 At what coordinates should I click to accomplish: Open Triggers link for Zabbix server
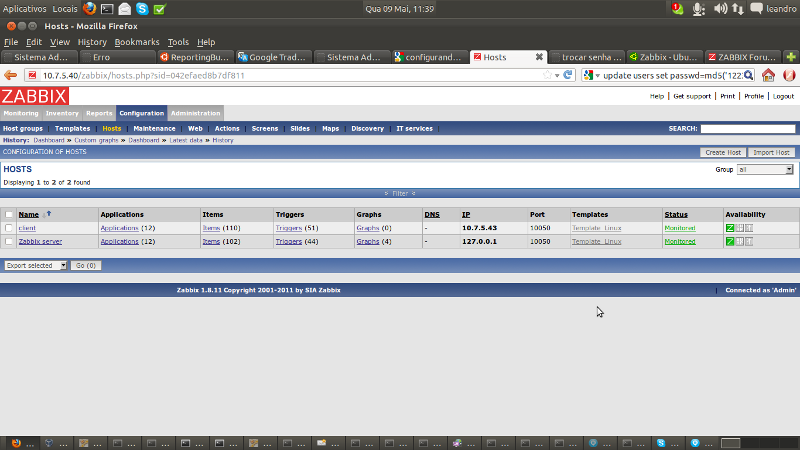(x=289, y=241)
